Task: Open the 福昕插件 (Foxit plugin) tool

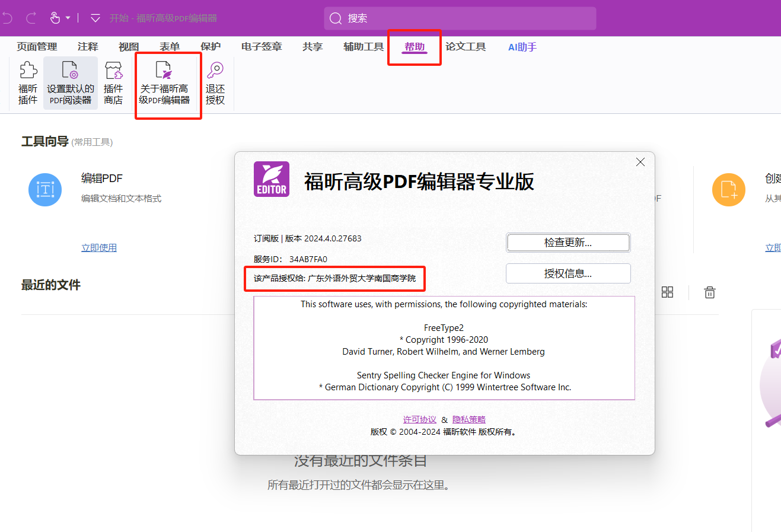Action: tap(27, 81)
